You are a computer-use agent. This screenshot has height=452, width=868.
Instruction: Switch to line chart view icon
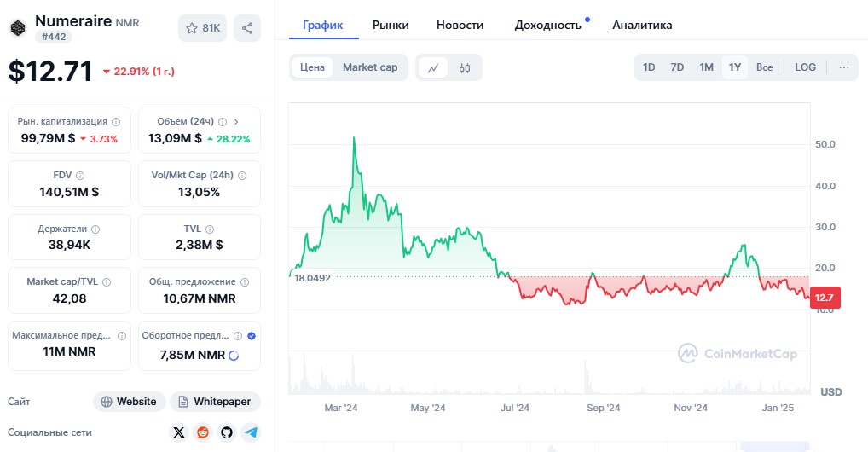433,67
